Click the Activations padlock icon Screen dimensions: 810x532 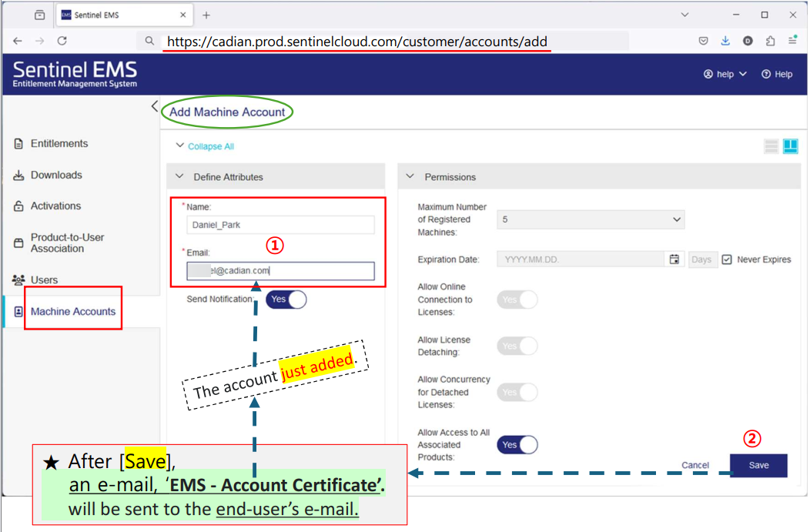[x=18, y=206]
